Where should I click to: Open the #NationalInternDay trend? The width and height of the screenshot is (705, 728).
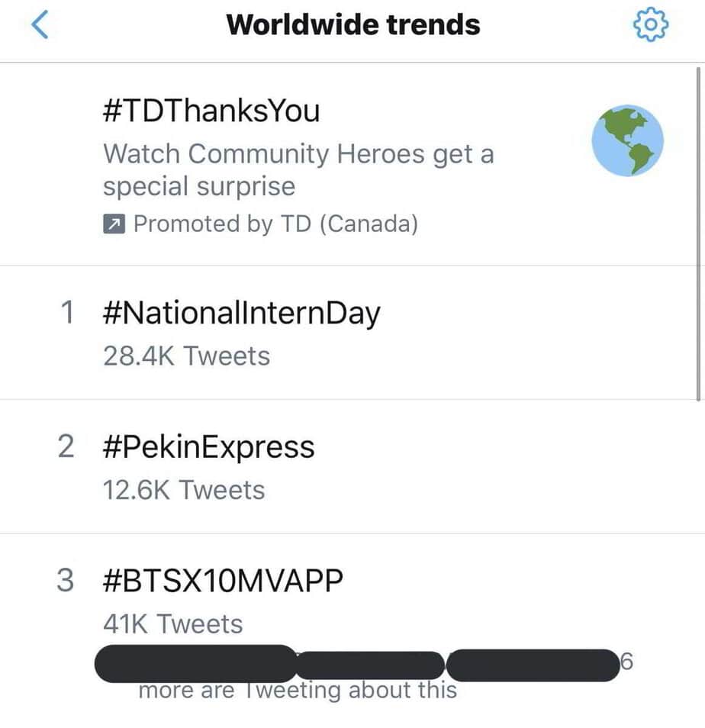tap(240, 314)
